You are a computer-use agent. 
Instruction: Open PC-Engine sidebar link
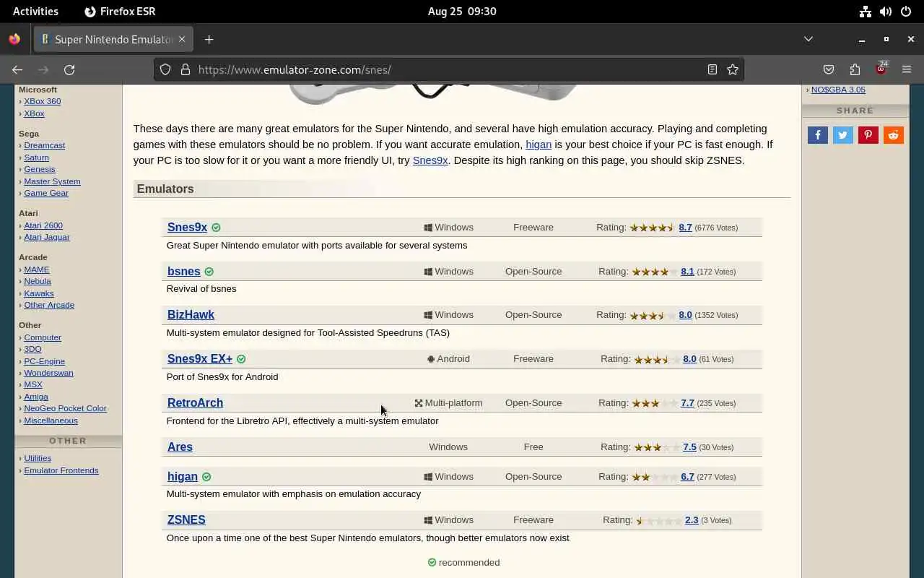44,361
